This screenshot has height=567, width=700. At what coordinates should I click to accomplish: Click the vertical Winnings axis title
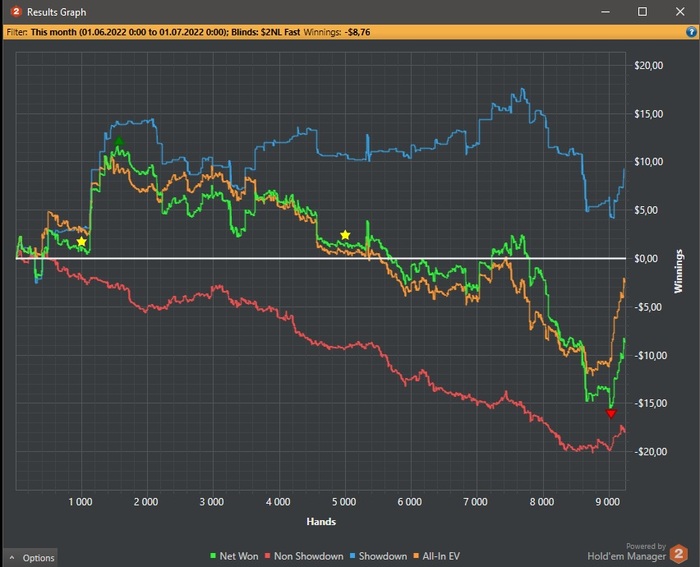coord(679,271)
